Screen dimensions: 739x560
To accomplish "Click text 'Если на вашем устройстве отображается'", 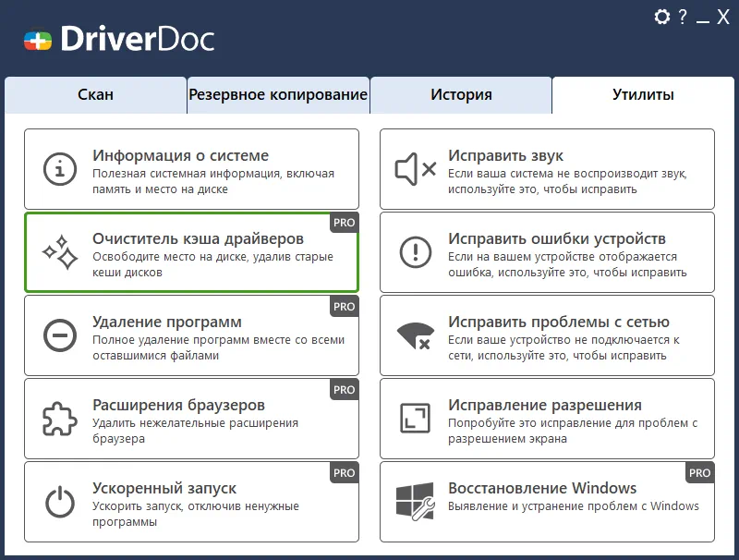I will tap(563, 257).
